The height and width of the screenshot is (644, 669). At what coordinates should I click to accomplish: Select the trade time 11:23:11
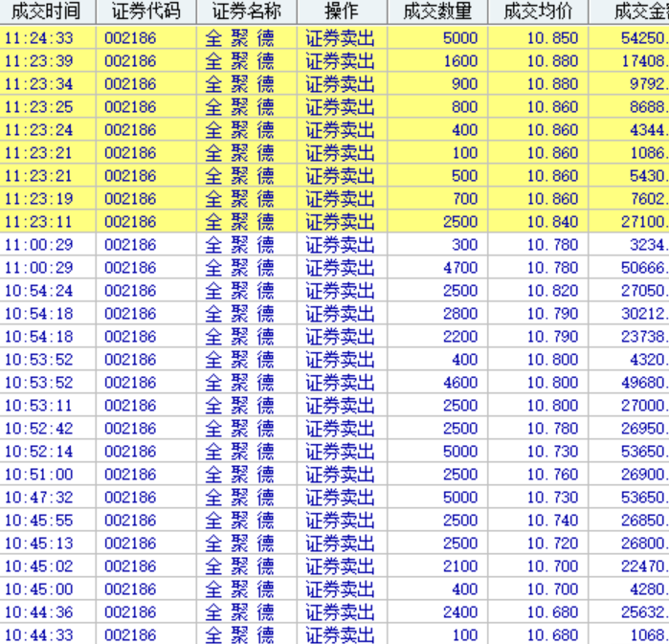click(x=38, y=222)
